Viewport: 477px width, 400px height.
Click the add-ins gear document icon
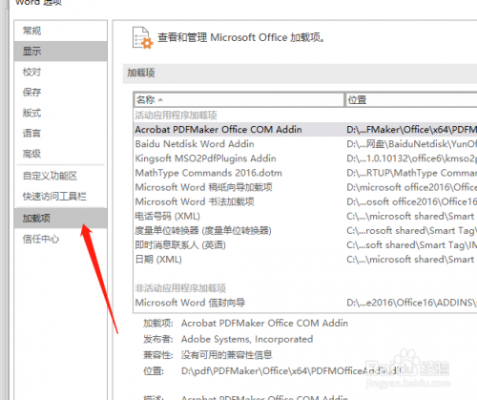(x=142, y=38)
